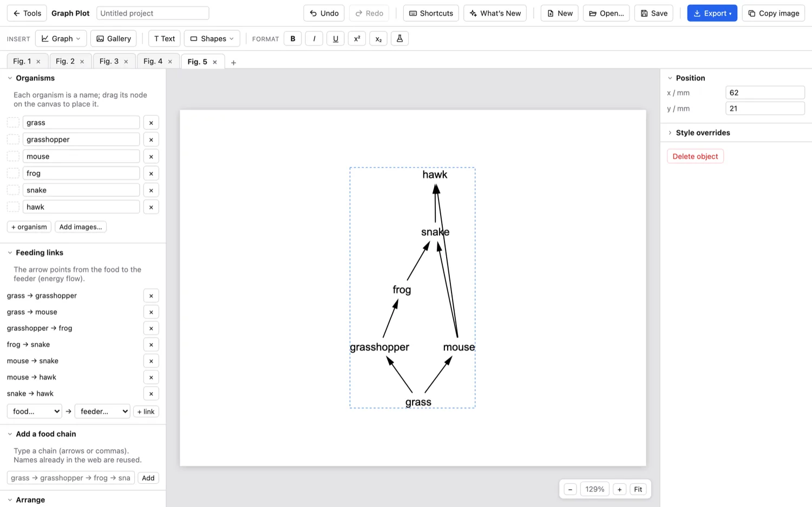Screen dimensions: 812x507
Task: Remove the snake organism
Action: [151, 190]
